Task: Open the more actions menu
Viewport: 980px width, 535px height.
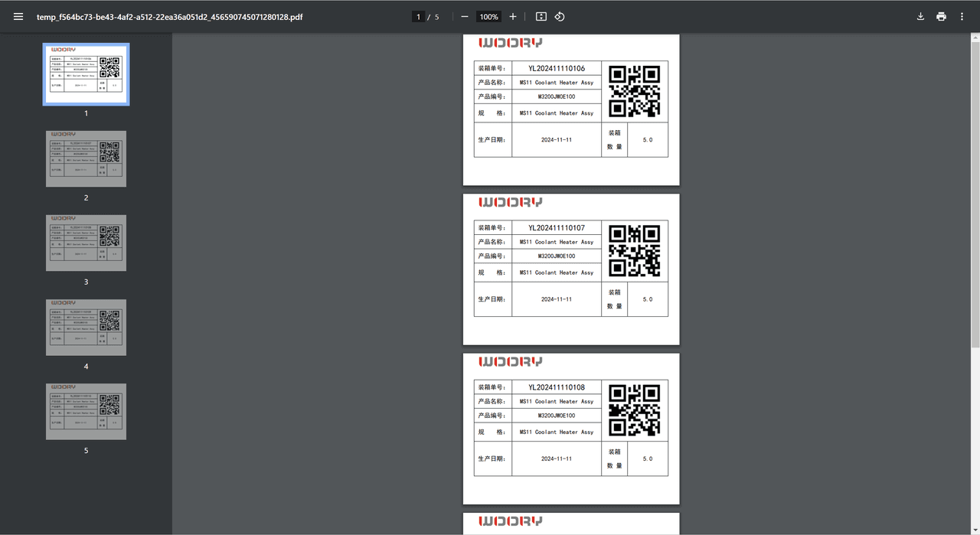Action: click(962, 16)
